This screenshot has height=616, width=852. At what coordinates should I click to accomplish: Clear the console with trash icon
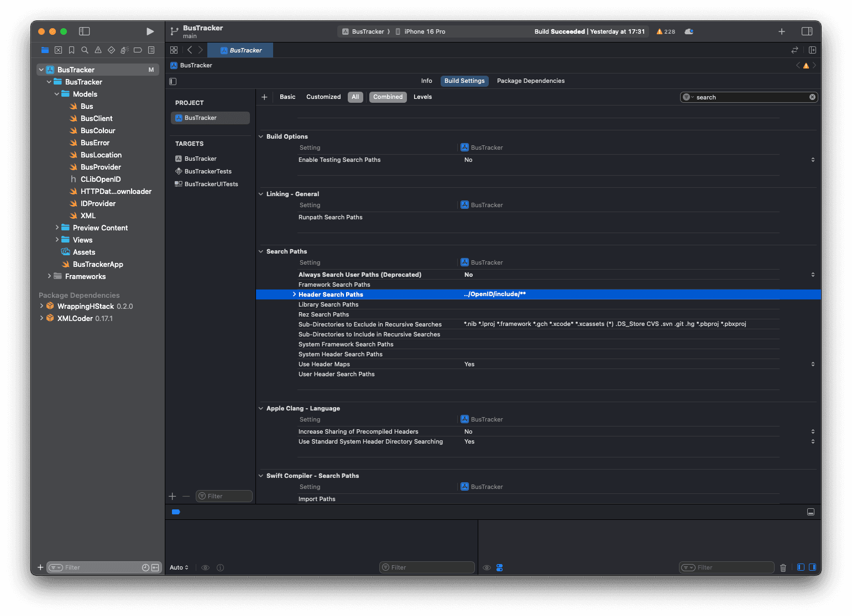tap(783, 567)
